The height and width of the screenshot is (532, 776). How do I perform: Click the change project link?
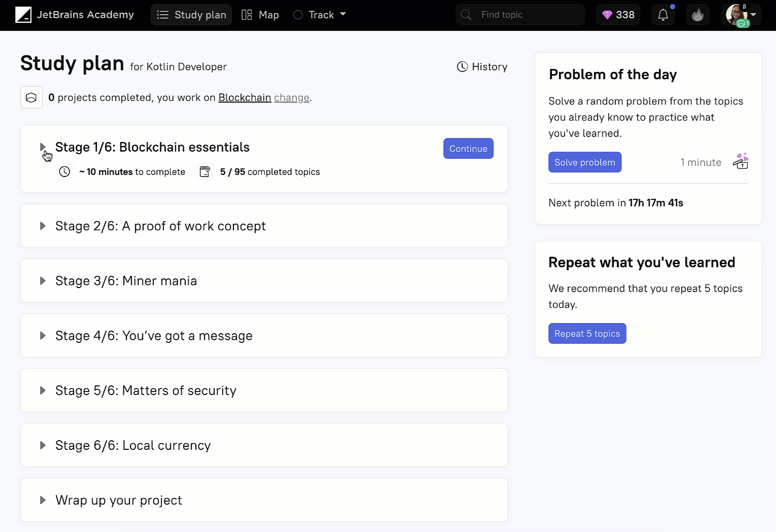[x=292, y=97]
